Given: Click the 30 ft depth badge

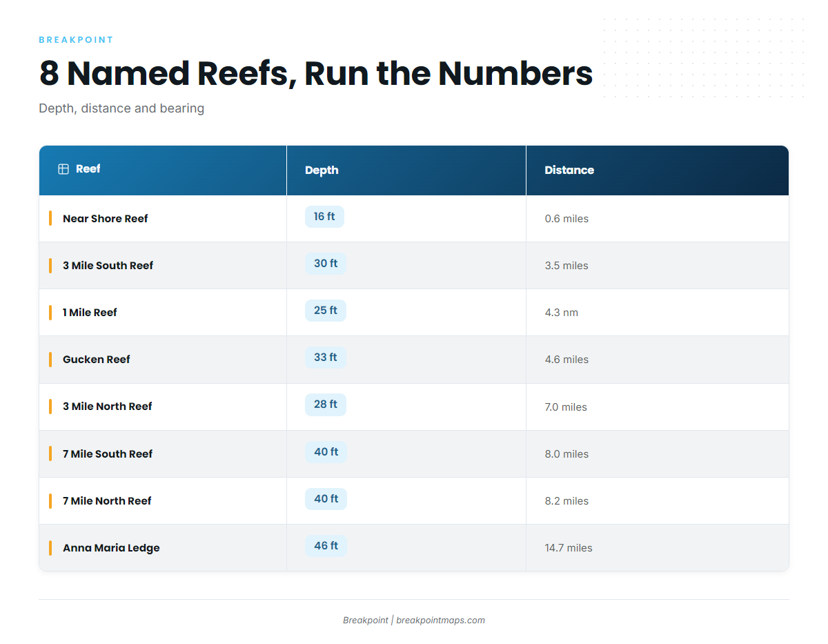Looking at the screenshot, I should [326, 264].
